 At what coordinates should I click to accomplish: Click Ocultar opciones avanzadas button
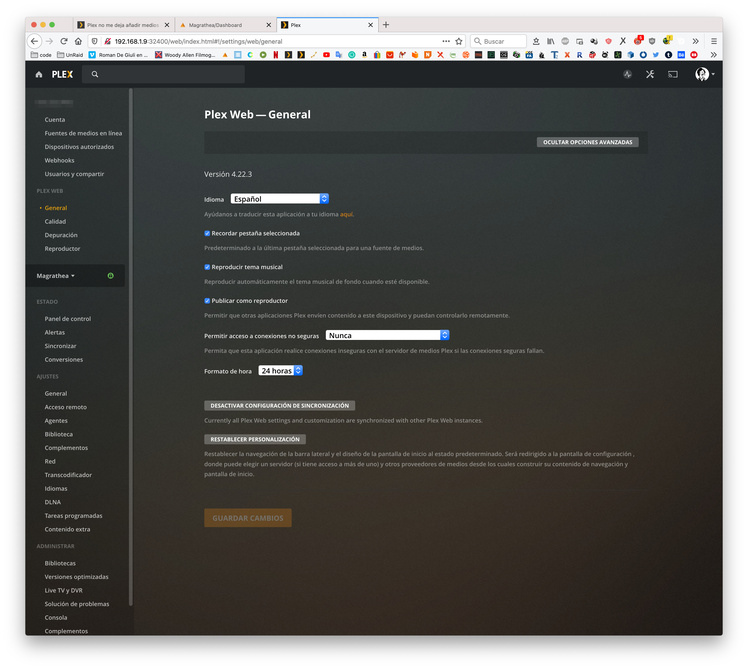(x=588, y=142)
